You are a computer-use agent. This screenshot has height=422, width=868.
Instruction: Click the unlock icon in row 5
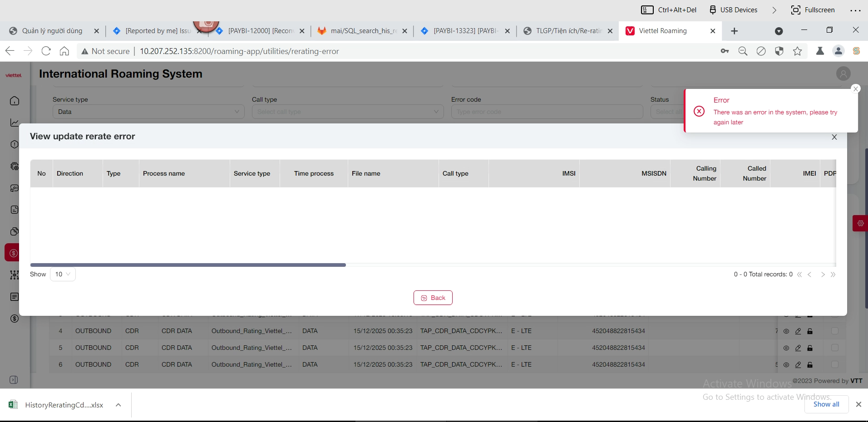point(810,348)
